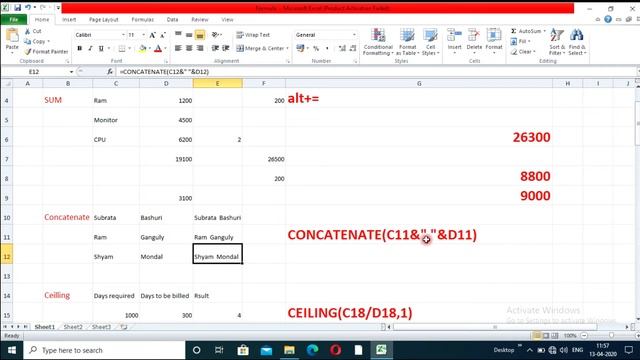Open Windows Start menu
640x360 pixels.
pyautogui.click(x=11, y=350)
